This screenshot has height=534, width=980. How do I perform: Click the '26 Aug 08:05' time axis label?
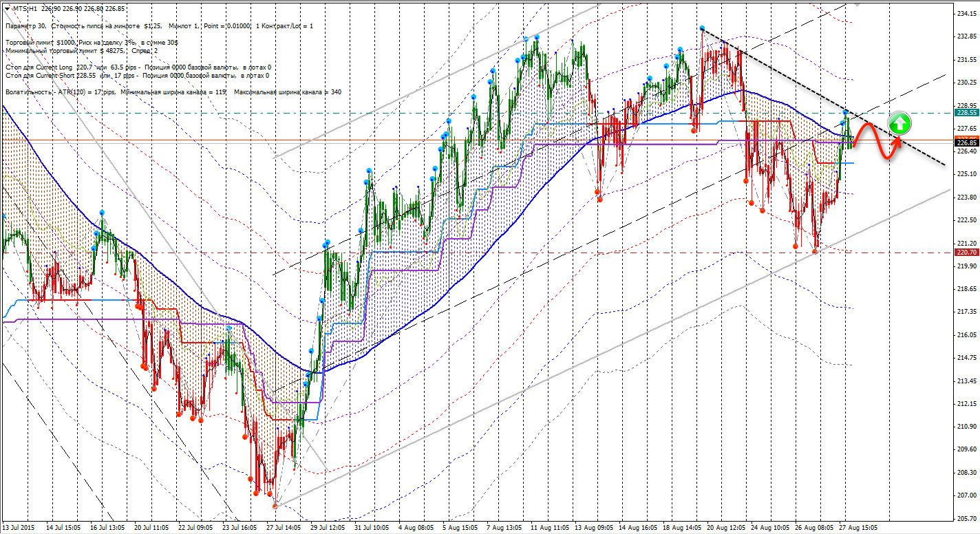click(813, 527)
